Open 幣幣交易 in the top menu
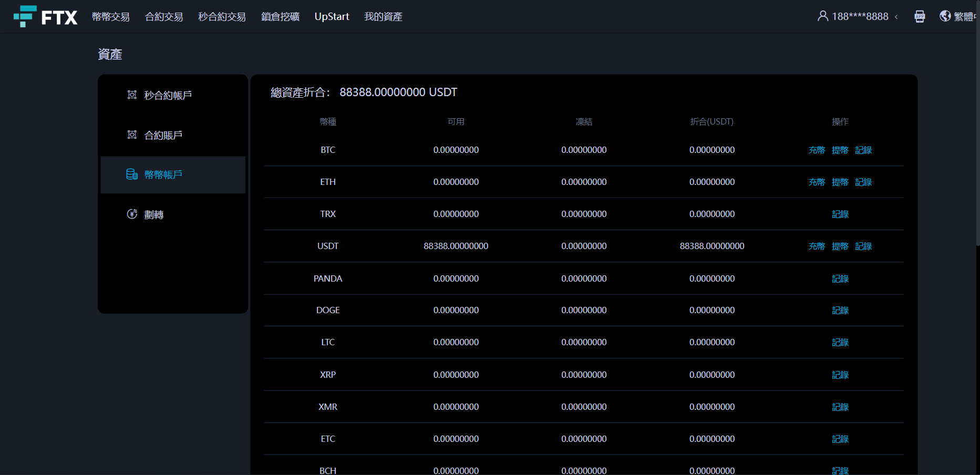The width and height of the screenshot is (980, 475). pos(111,17)
